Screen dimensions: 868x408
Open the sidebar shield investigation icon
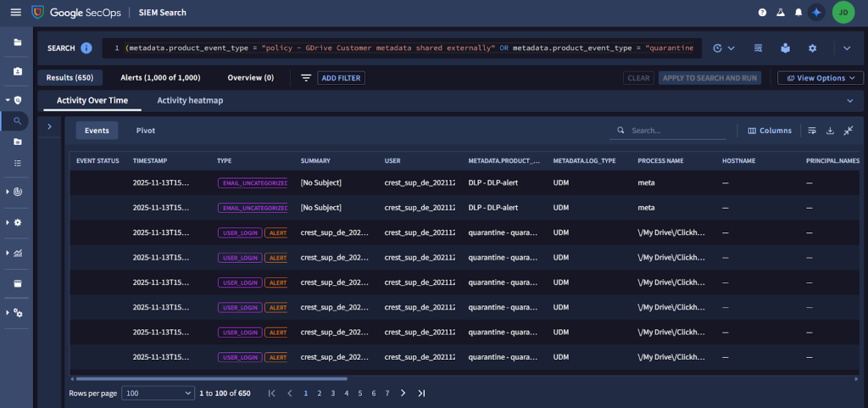click(x=18, y=100)
